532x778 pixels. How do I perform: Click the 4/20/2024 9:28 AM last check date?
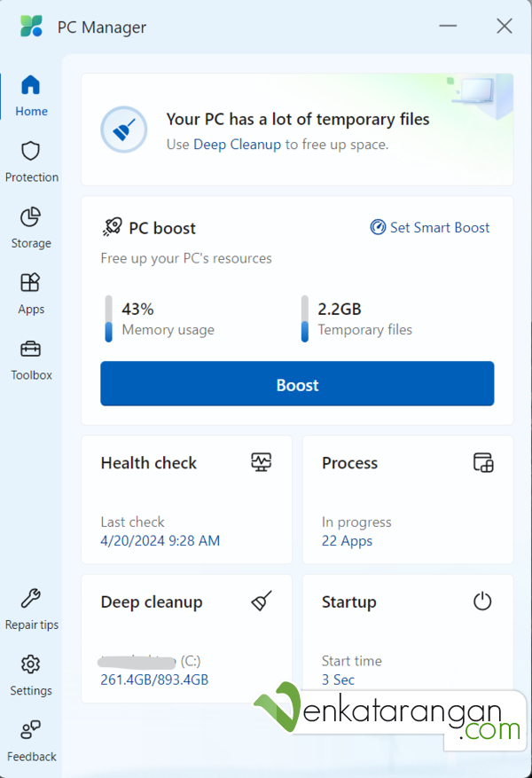click(x=160, y=540)
